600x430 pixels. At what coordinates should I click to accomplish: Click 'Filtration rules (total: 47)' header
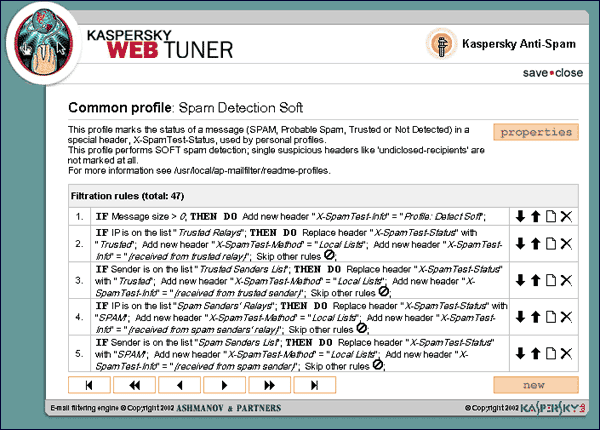click(x=127, y=196)
